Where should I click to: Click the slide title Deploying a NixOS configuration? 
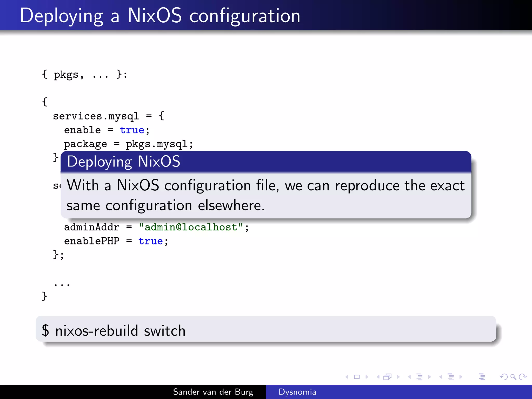point(160,16)
